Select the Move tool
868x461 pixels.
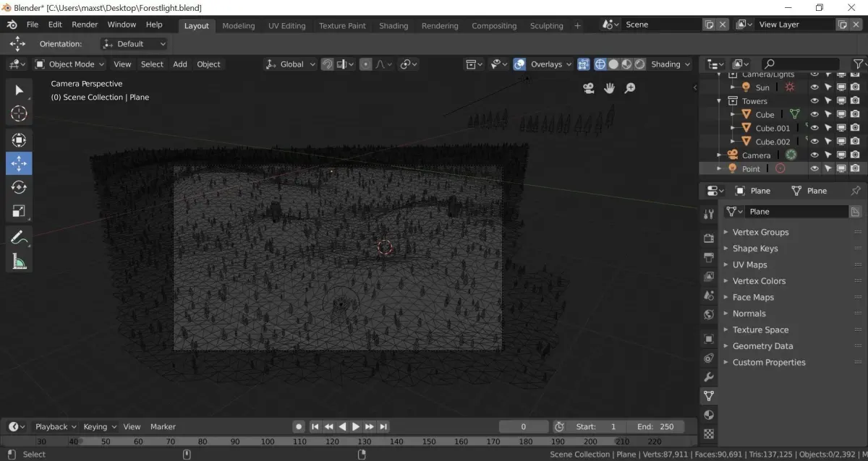click(x=19, y=163)
